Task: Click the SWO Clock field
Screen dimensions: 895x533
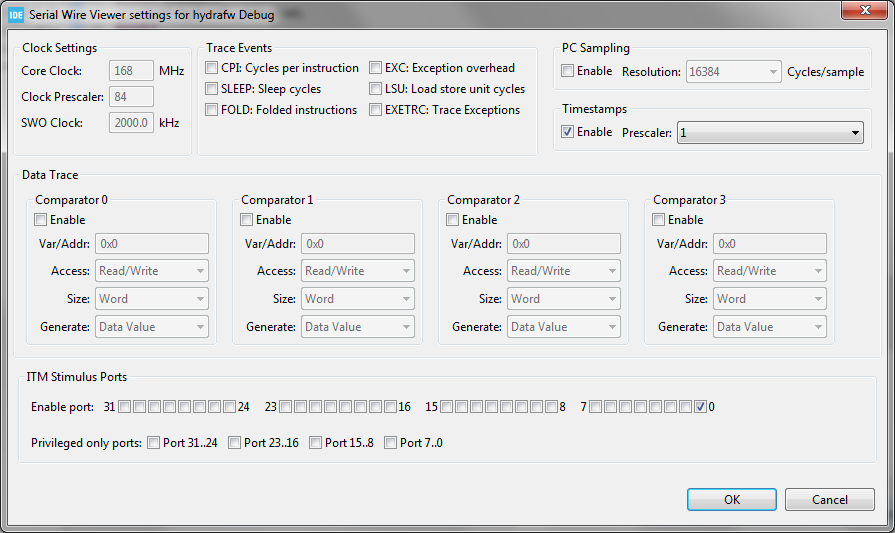Action: [131, 123]
